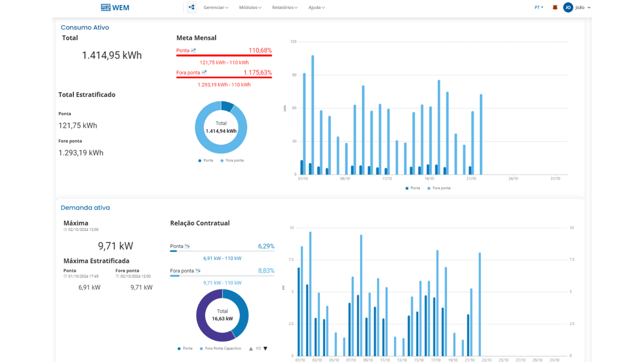Open the Relatórios menu

285,7
